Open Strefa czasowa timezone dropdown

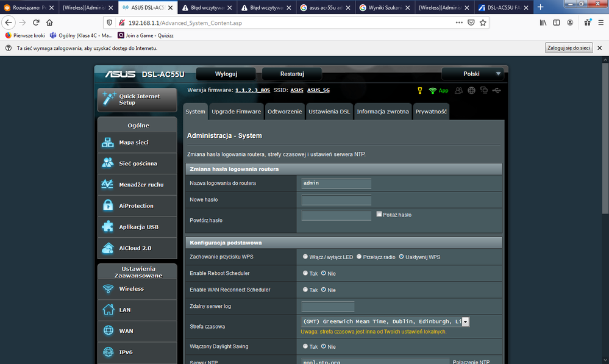click(385, 322)
